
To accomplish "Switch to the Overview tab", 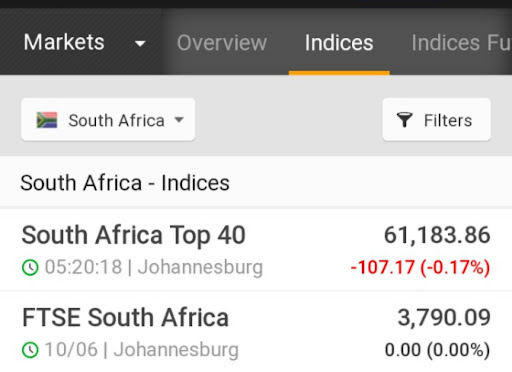I will tap(222, 43).
